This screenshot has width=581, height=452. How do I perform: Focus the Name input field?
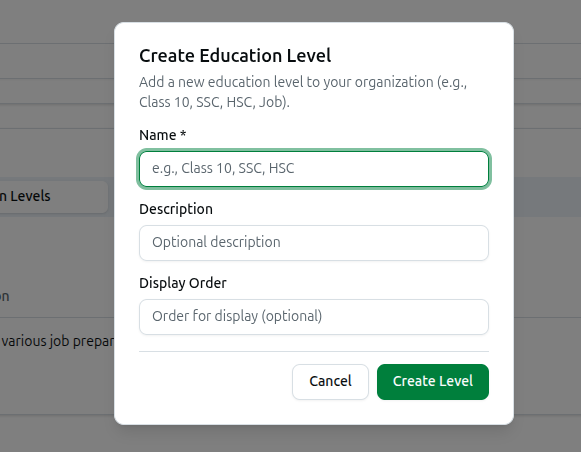click(x=314, y=169)
